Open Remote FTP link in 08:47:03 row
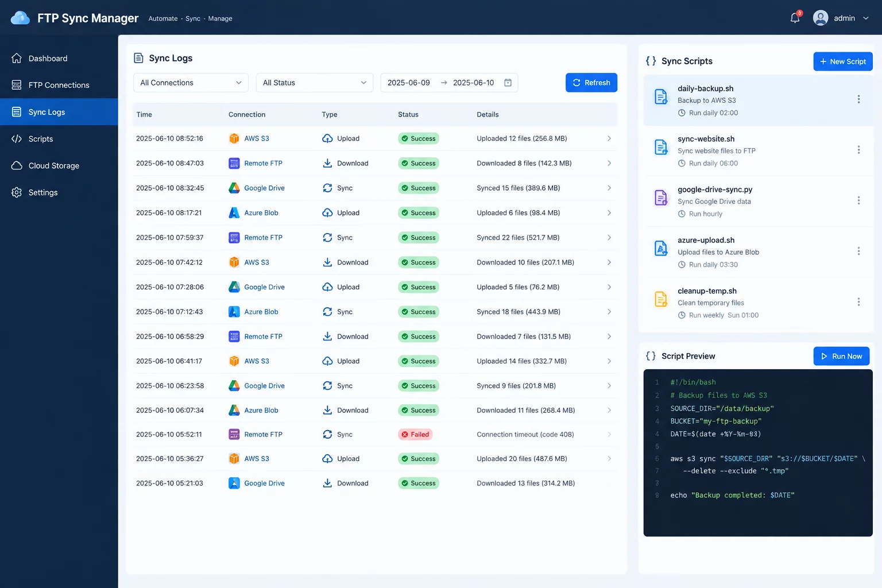The image size is (882, 588). click(263, 163)
